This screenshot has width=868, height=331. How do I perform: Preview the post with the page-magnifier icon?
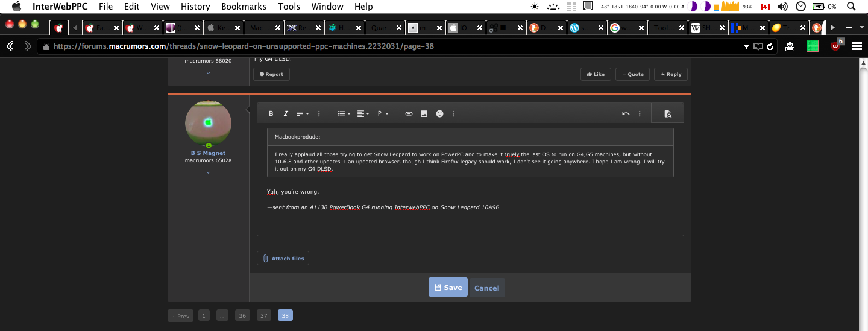click(667, 113)
